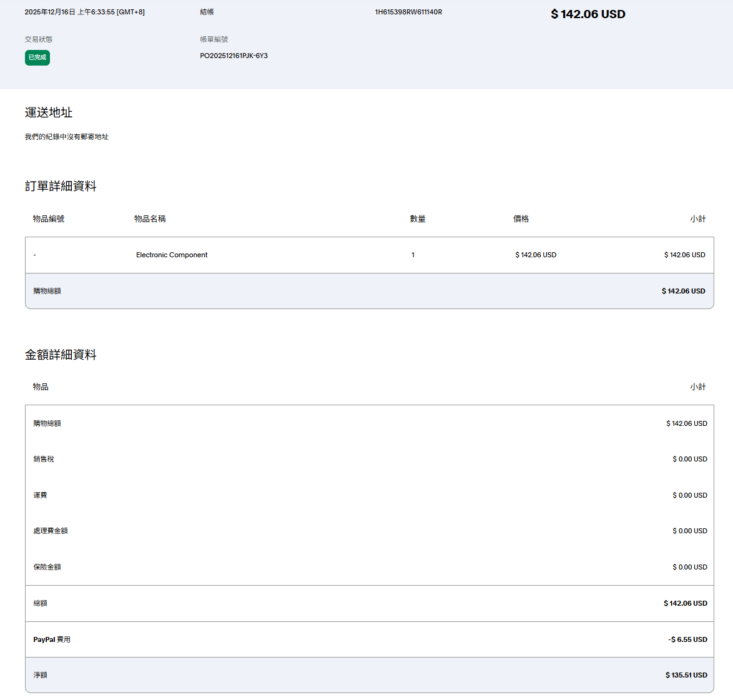Image resolution: width=733 pixels, height=700 pixels.
Task: Click the 訂單詳細資料 section heading
Action: click(61, 186)
